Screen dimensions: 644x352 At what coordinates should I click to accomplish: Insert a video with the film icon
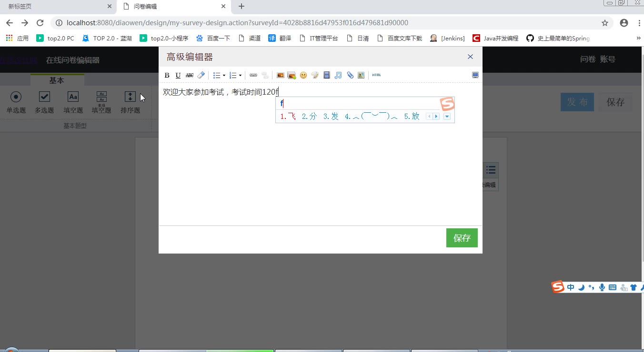[327, 75]
